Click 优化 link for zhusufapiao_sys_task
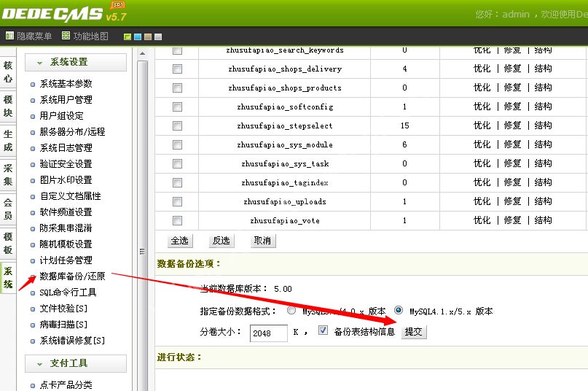The height and width of the screenshot is (391, 588). coord(482,163)
